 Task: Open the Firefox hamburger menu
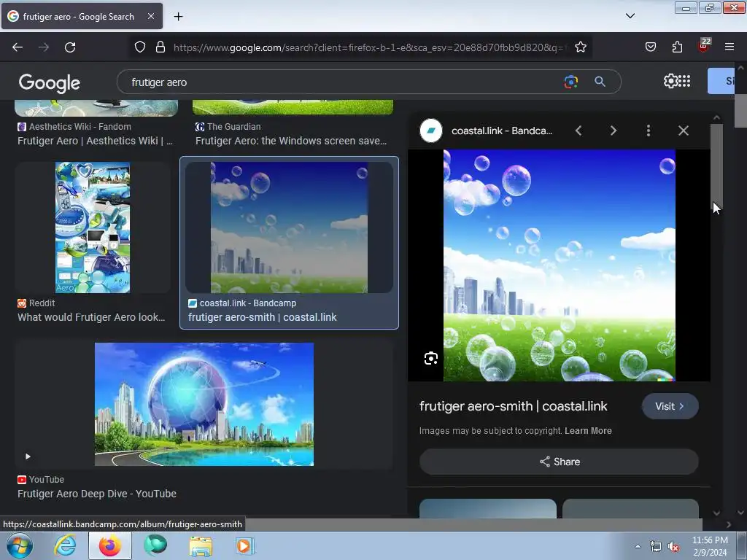coord(729,47)
